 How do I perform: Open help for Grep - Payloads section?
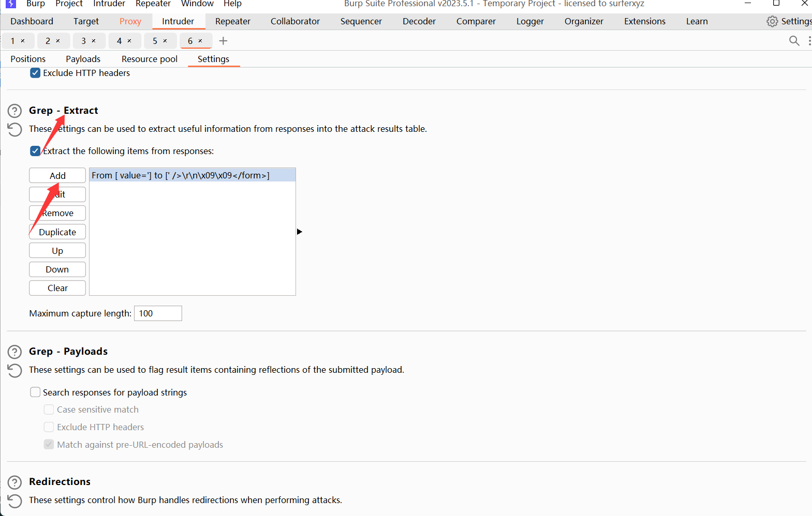click(x=14, y=352)
